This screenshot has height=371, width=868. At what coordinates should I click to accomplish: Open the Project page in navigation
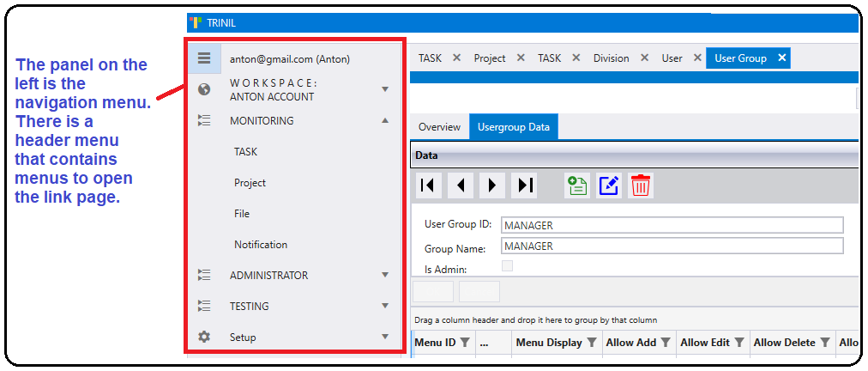250,183
